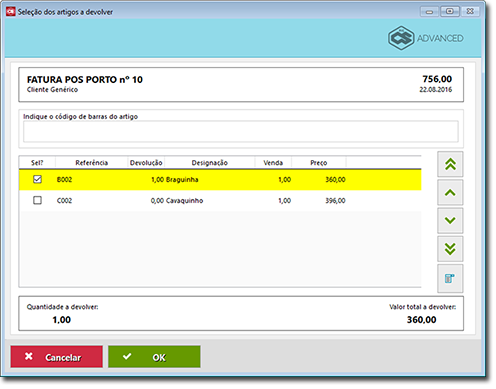496x389 pixels.
Task: Click the Cancelar button
Action: click(56, 357)
